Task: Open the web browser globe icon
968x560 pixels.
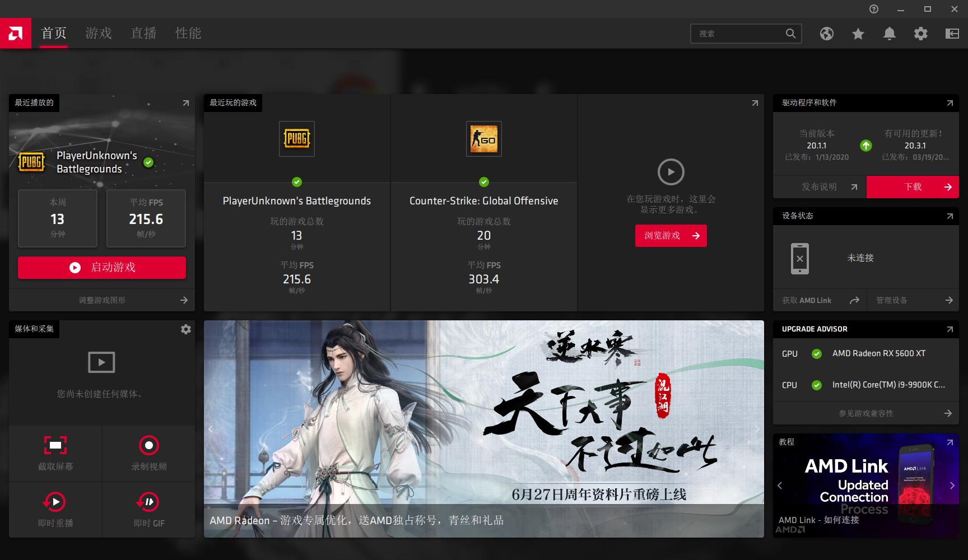Action: pos(826,34)
